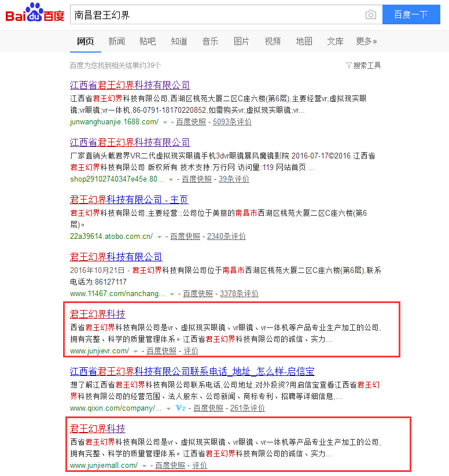Screen dimensions: 449x476
Task: Click V2 verification badge on qixin result
Action: point(181,408)
